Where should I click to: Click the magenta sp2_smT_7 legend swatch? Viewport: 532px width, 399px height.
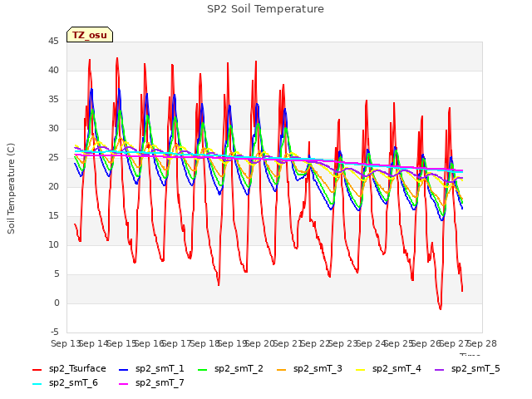point(124,384)
